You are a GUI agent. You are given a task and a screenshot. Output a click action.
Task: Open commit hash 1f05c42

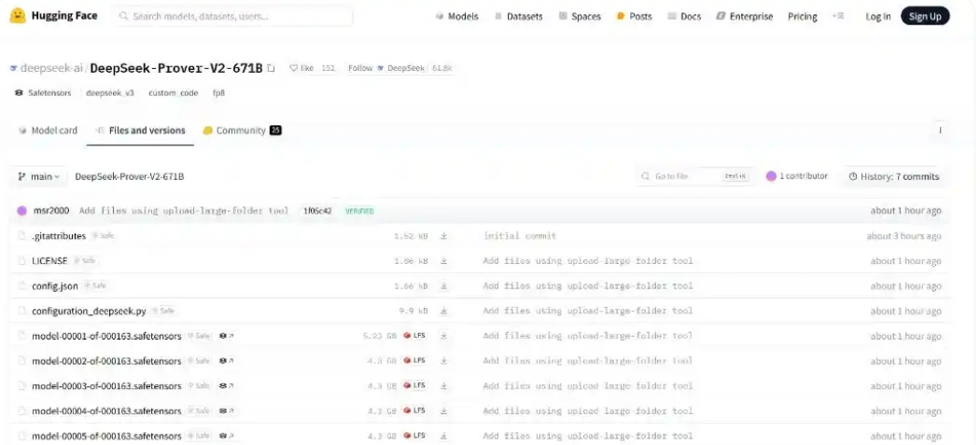tap(317, 211)
